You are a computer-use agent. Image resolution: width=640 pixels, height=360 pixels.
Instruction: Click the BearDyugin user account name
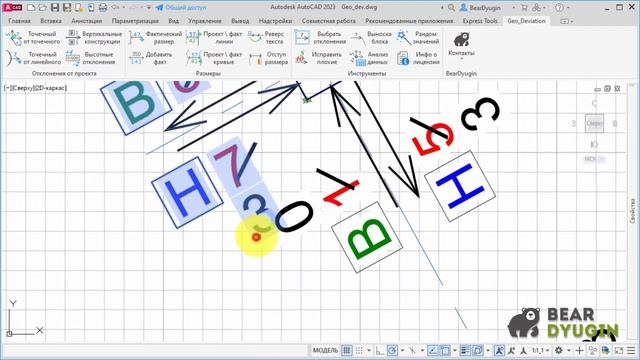[484, 8]
